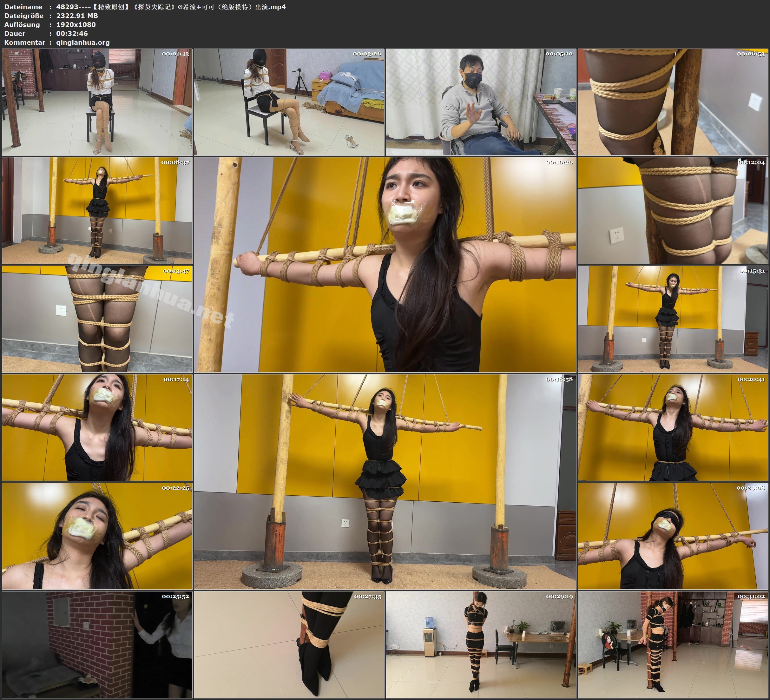
Task: Click the 00:22:25 frame
Action: tap(97, 536)
